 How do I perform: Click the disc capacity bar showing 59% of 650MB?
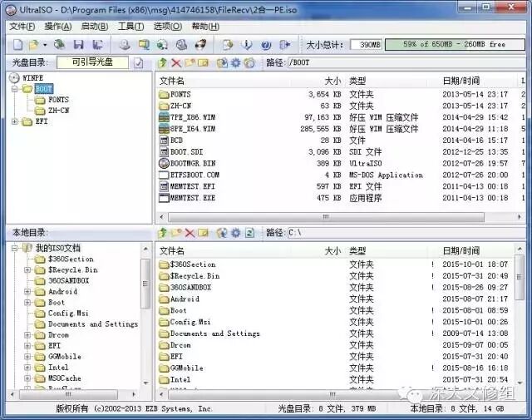click(x=455, y=44)
